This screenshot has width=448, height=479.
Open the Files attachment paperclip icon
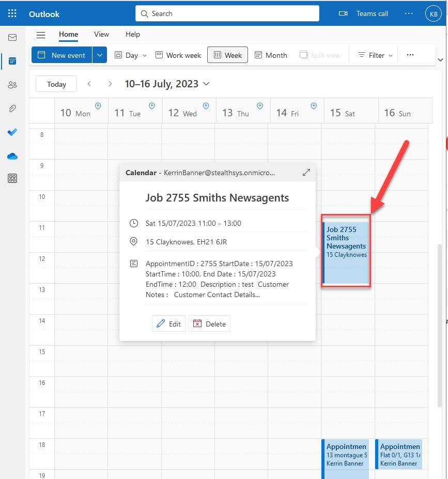[12, 109]
